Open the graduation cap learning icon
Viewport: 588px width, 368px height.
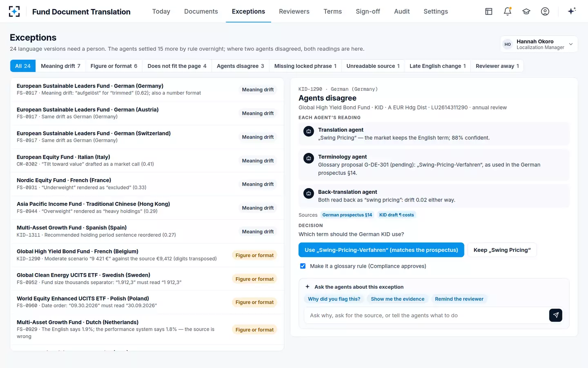pos(526,11)
